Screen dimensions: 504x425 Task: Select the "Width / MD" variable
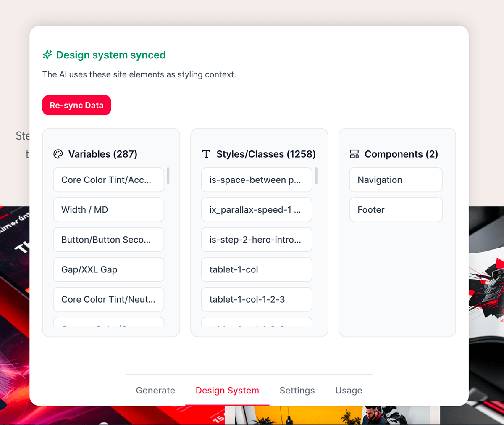108,209
